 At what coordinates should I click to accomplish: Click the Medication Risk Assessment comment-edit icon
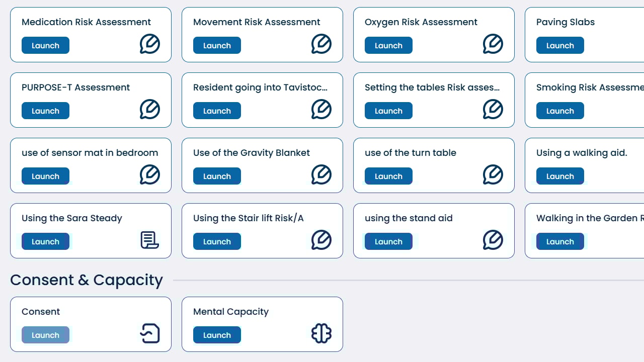click(150, 44)
